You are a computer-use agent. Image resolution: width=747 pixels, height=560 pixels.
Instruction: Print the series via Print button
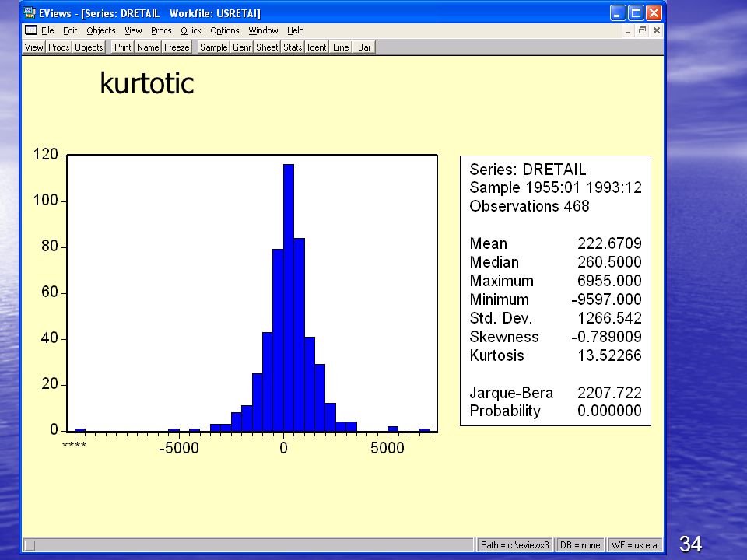[122, 47]
